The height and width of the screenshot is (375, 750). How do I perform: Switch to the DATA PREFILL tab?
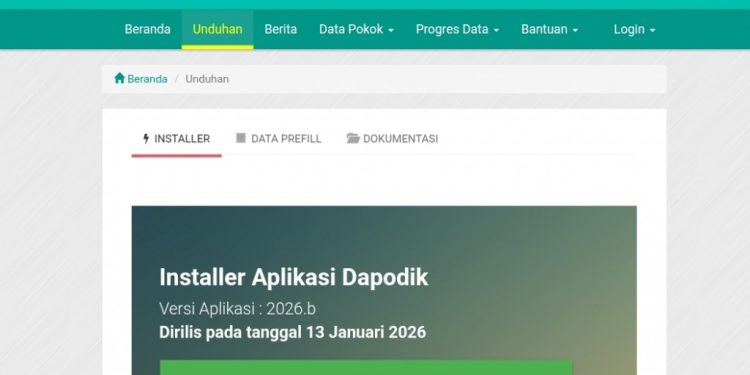(278, 139)
